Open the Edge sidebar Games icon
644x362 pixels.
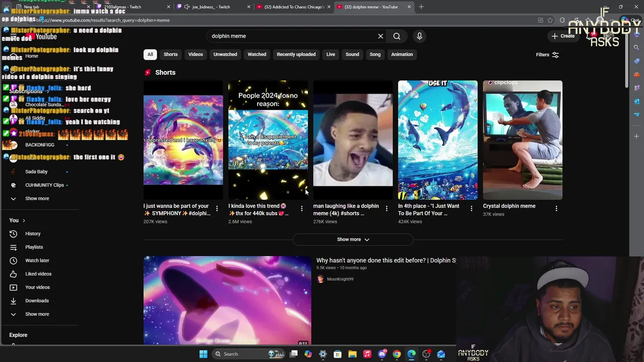tap(636, 88)
